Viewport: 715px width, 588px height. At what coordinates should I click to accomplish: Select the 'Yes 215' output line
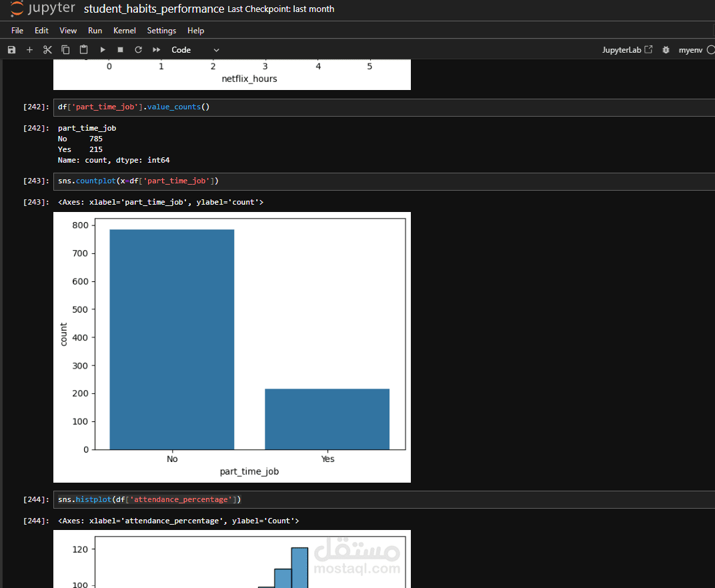[x=80, y=149]
